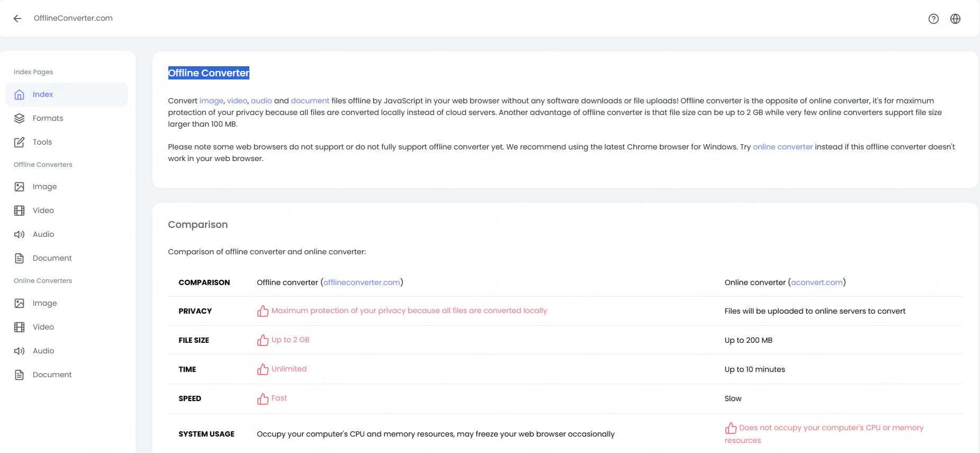Click Online Converters Audio speaker icon

tap(20, 351)
